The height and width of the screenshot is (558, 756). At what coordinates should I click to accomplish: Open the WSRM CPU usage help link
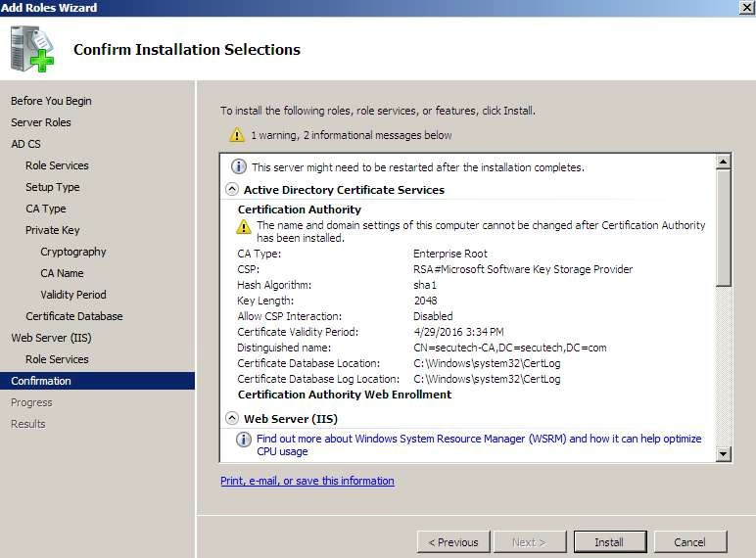coord(479,444)
